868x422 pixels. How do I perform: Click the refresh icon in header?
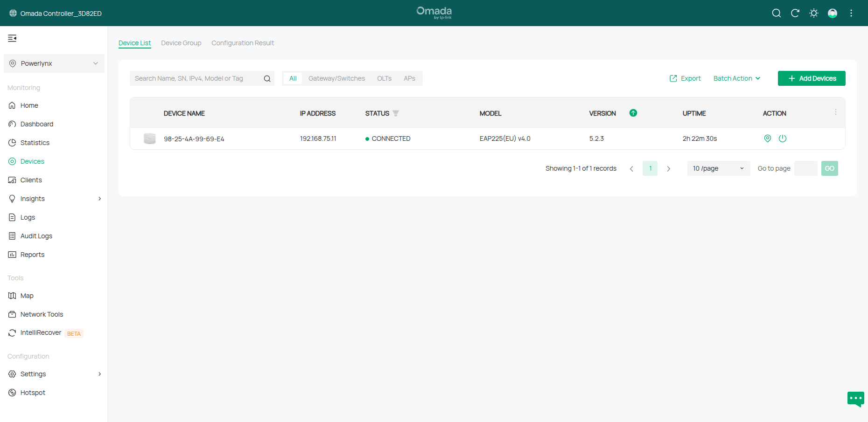pos(795,13)
